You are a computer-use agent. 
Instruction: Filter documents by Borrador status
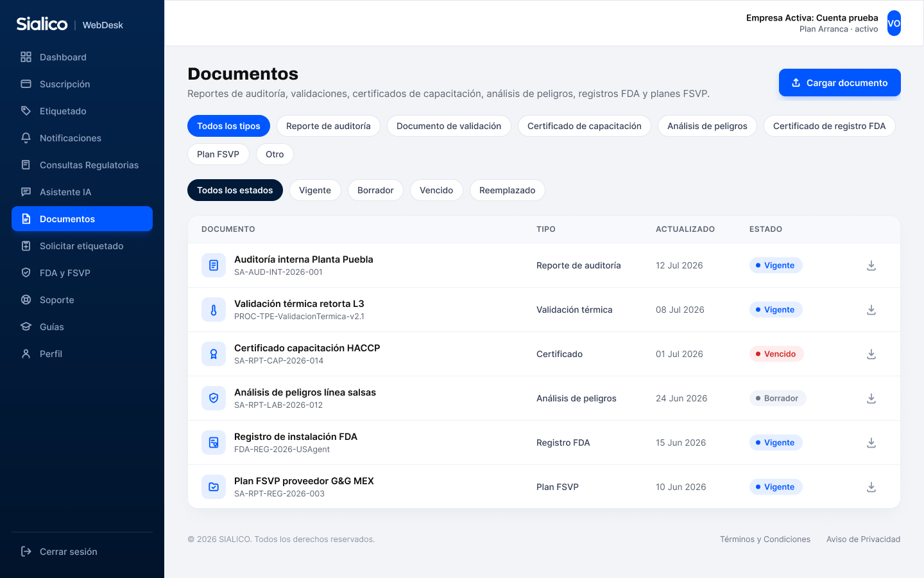tap(375, 190)
